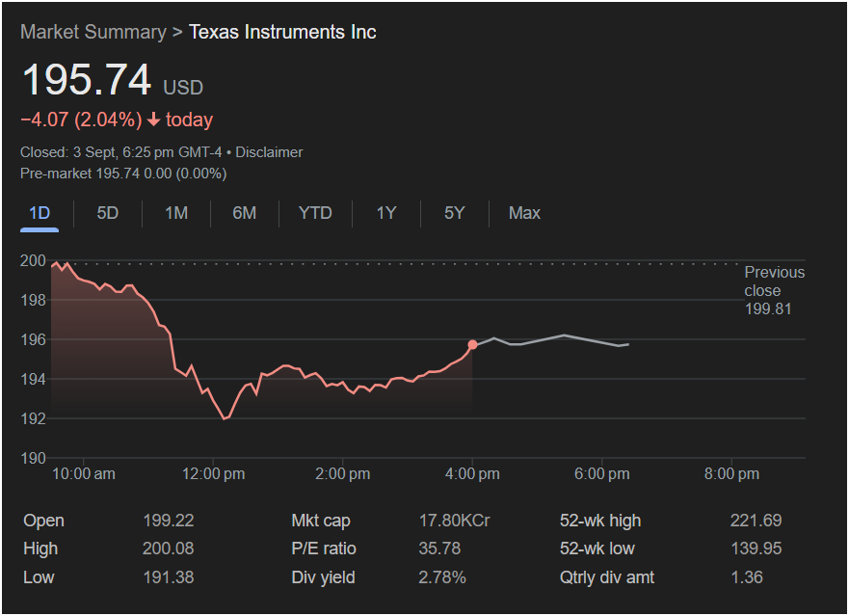Viewport: 849px width, 616px height.
Task: Click the red down arrow beside today
Action: point(154,120)
